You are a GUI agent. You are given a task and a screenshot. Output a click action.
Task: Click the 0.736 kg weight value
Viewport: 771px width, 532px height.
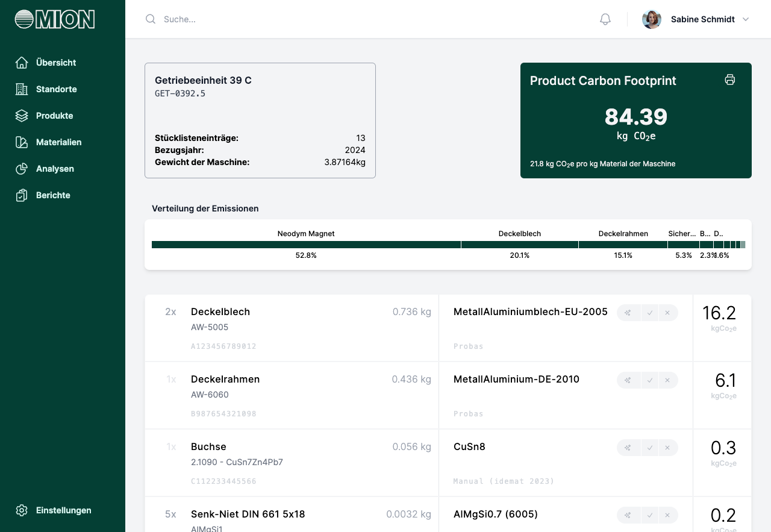(412, 311)
